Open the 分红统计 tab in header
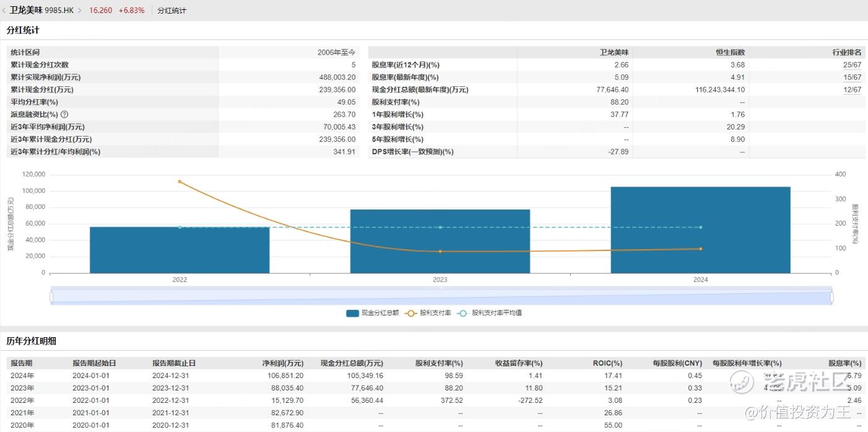Image resolution: width=868 pixels, height=432 pixels. click(171, 11)
